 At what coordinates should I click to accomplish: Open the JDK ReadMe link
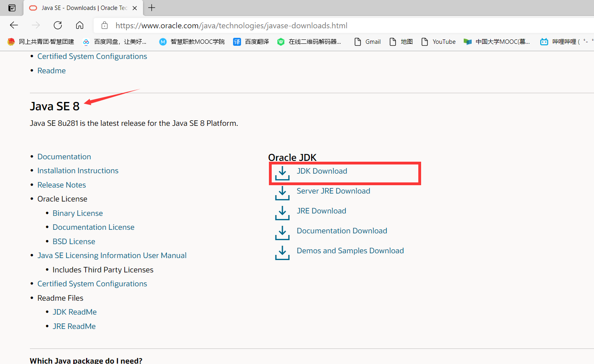coord(75,312)
